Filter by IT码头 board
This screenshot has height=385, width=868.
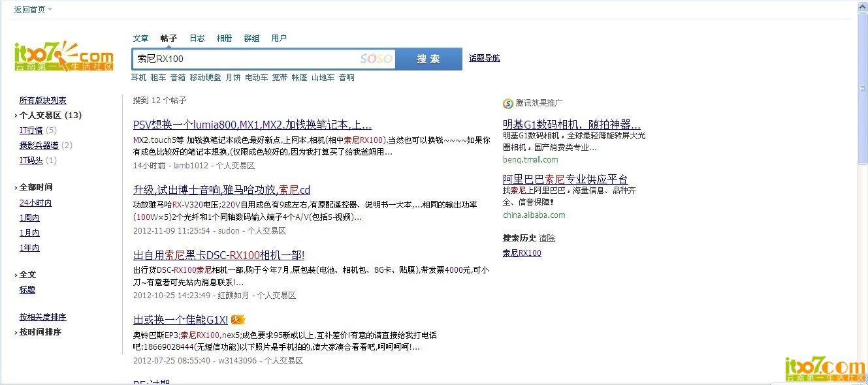[31, 161]
